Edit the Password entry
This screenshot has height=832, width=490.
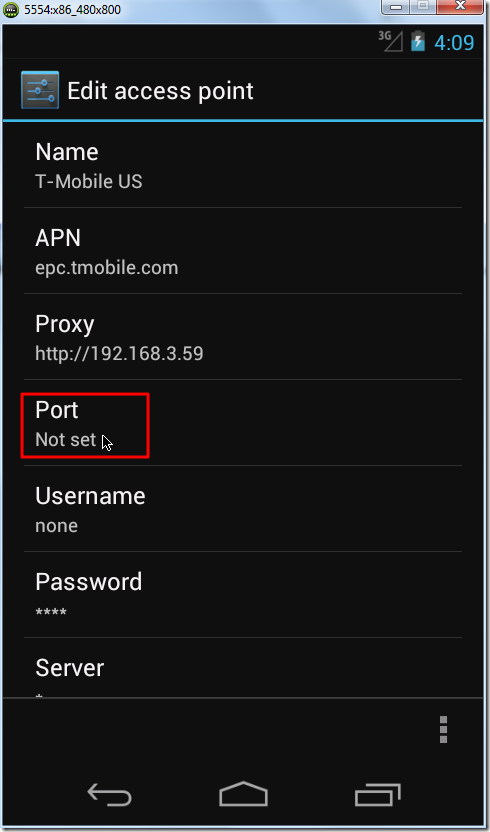click(243, 595)
